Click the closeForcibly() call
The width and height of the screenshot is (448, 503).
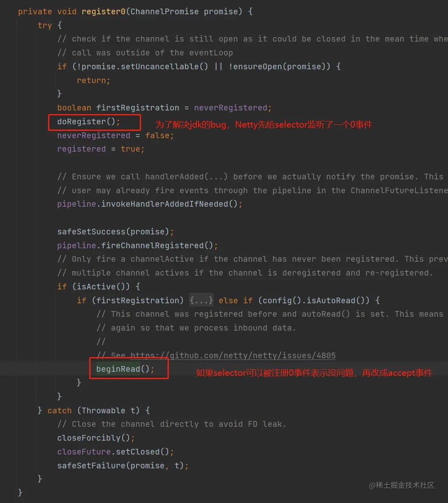click(x=96, y=438)
